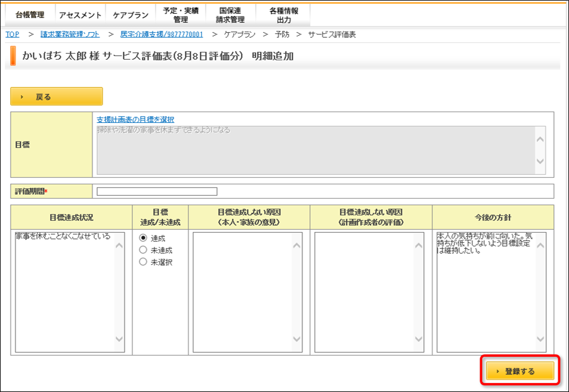Click scroll-down arrow in 本人・家族の意見 area
This screenshot has height=392, width=569.
click(x=297, y=339)
